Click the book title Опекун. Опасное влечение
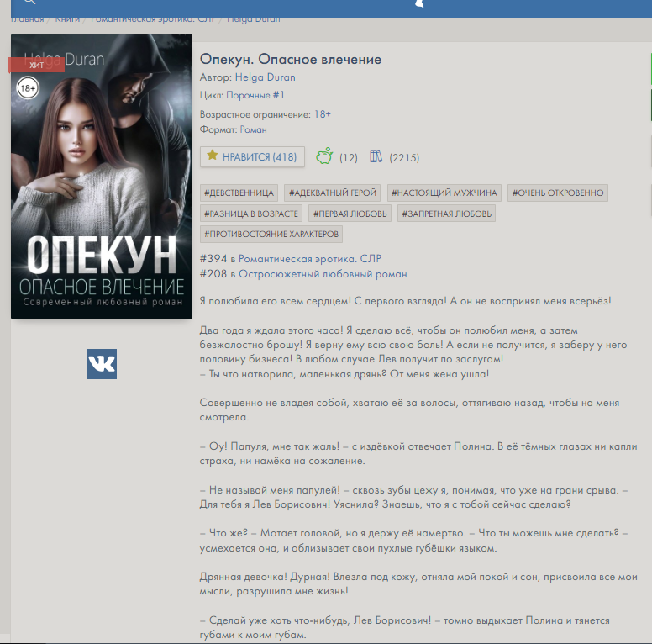652x644 pixels. click(x=291, y=59)
